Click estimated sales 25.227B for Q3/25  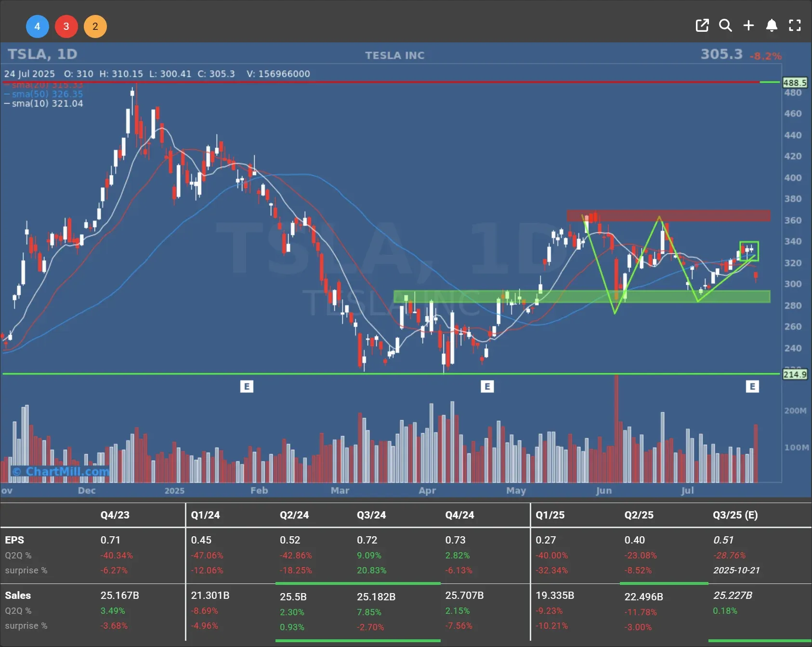[733, 595]
